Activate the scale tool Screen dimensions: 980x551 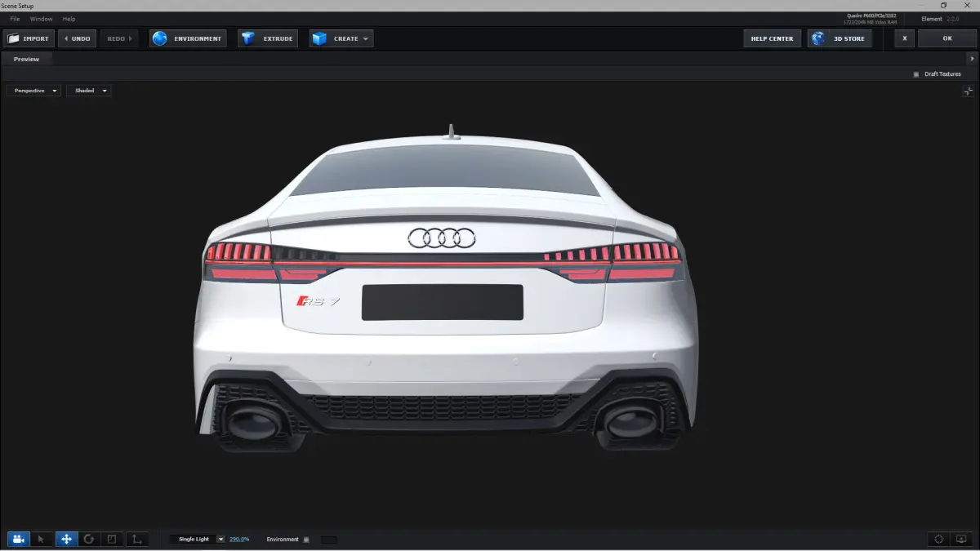pos(112,539)
